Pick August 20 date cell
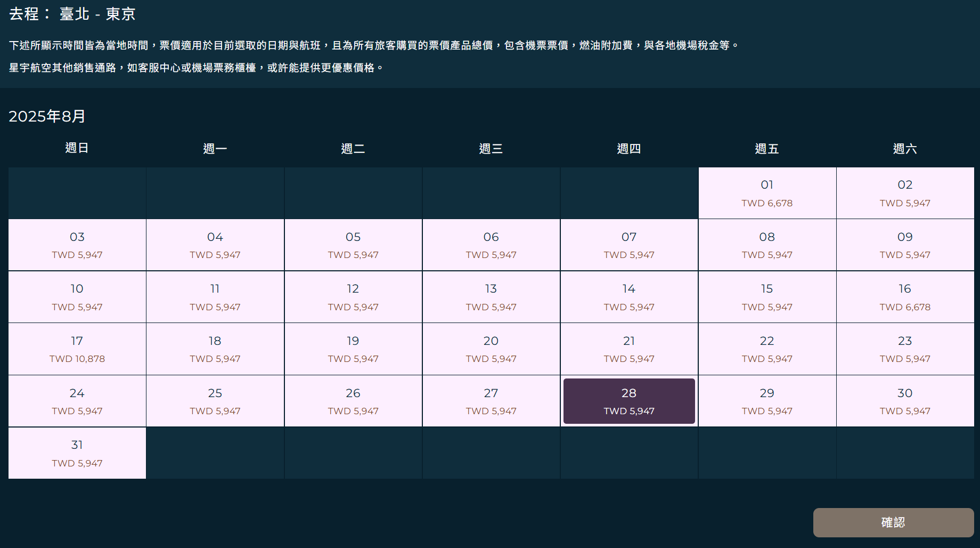The height and width of the screenshot is (548, 980). (x=491, y=349)
